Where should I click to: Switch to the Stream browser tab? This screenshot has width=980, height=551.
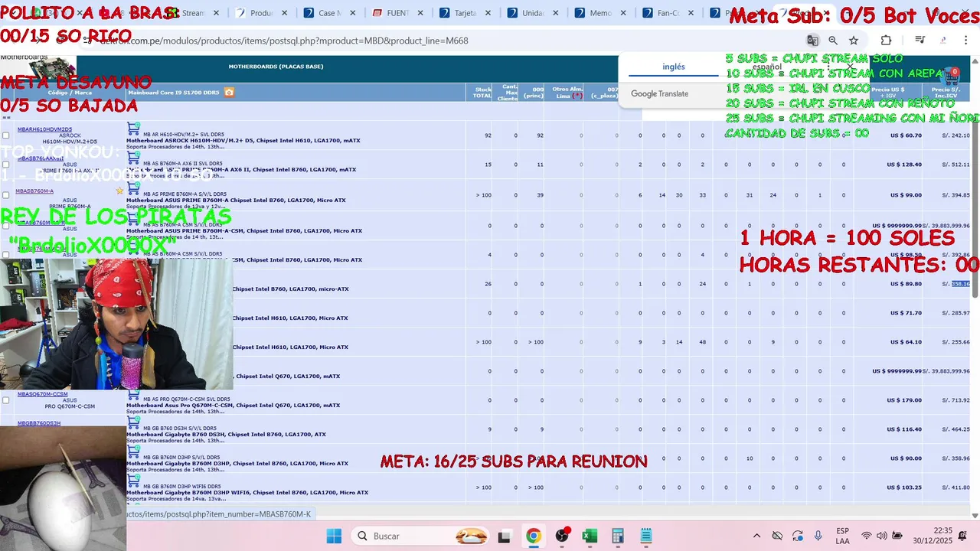193,13
